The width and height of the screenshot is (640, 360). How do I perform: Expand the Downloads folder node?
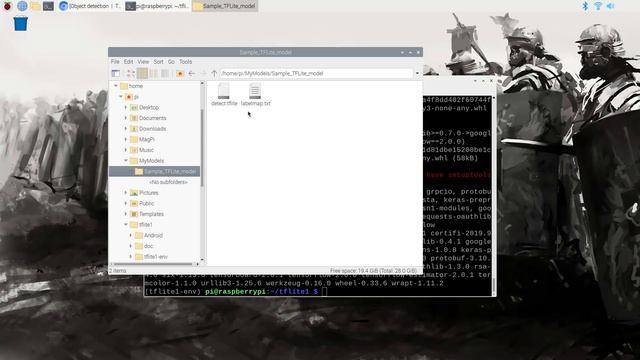point(126,129)
